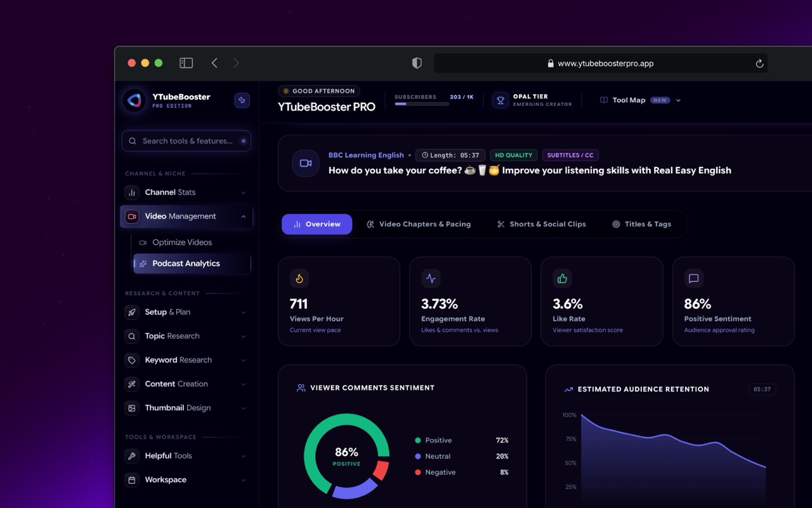
Task: Click the 72% Positive percentage value
Action: [502, 440]
